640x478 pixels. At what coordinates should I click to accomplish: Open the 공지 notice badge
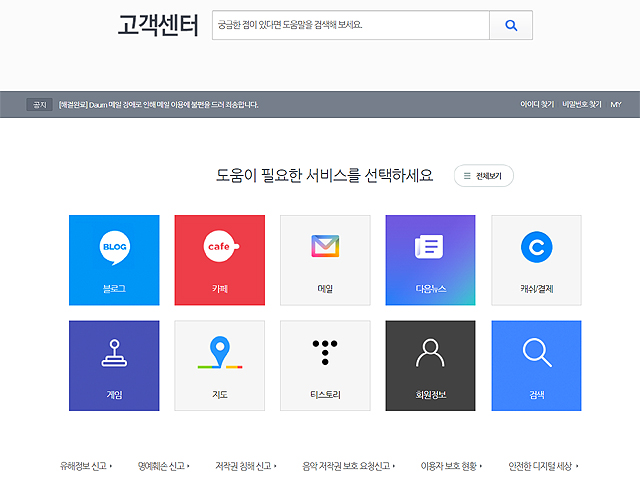(x=40, y=105)
